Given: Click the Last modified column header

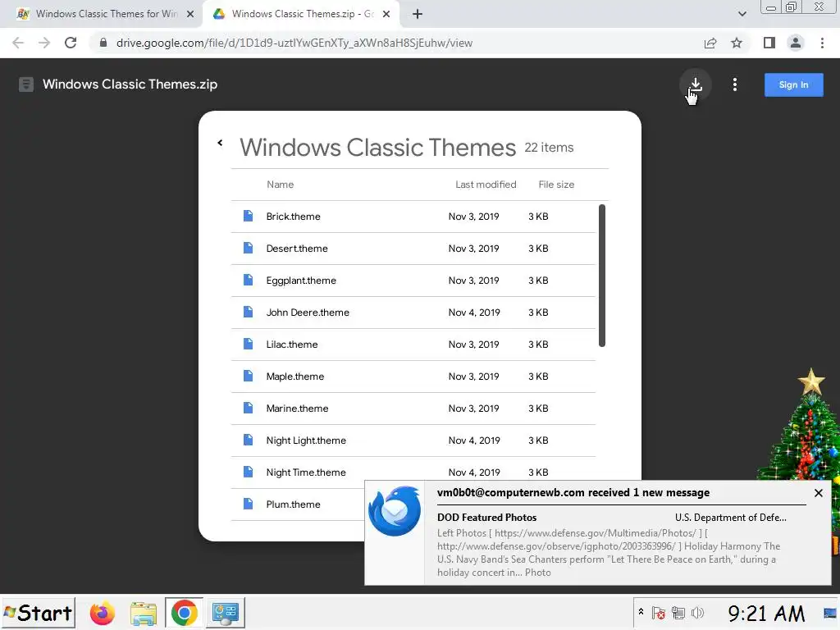Looking at the screenshot, I should click(x=486, y=185).
